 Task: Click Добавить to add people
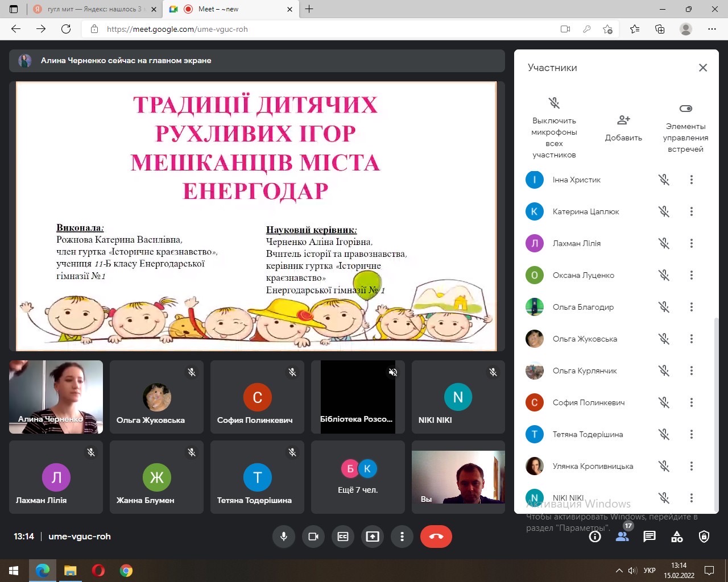tap(623, 128)
